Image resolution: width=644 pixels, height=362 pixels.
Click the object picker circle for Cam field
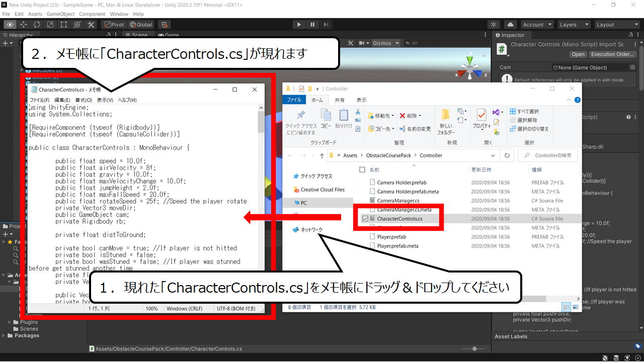632,67
